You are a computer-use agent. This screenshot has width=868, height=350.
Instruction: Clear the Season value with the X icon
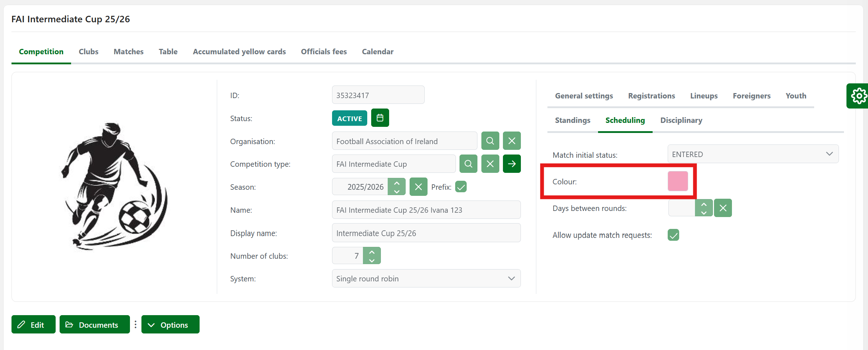coord(418,187)
